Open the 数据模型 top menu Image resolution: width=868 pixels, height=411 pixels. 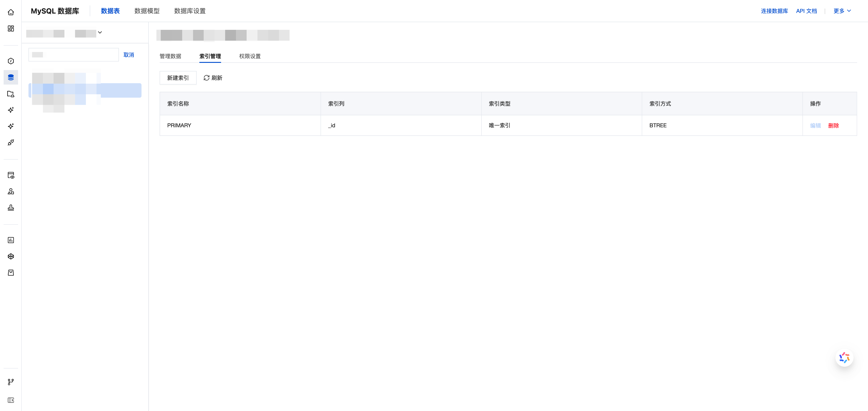tap(147, 11)
